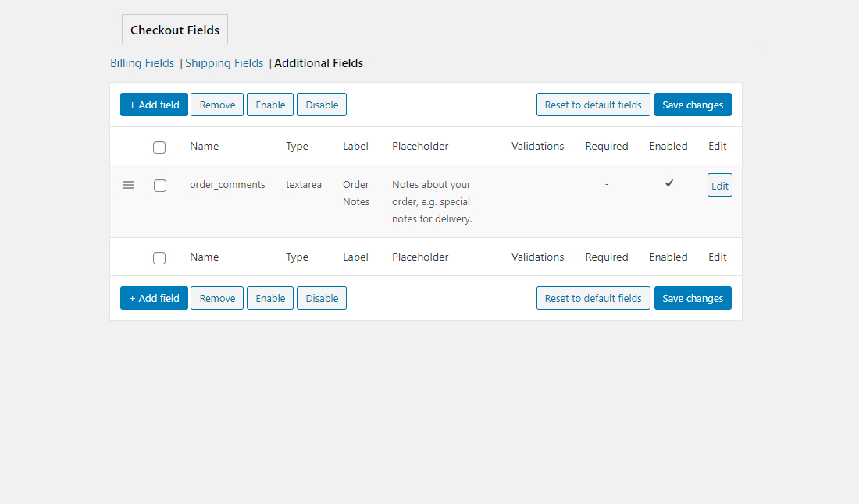Click the bottom Save changes button
The image size is (859, 504).
[x=693, y=298]
